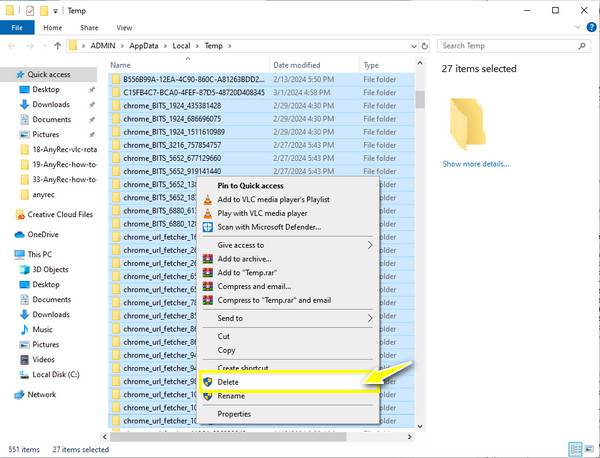Viewport: 600px width, 458px height.
Task: Open recent locations dropdown arrow
Action: tap(45, 46)
